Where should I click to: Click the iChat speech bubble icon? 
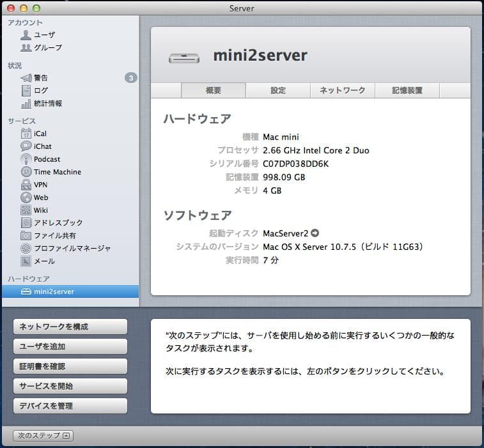26,146
